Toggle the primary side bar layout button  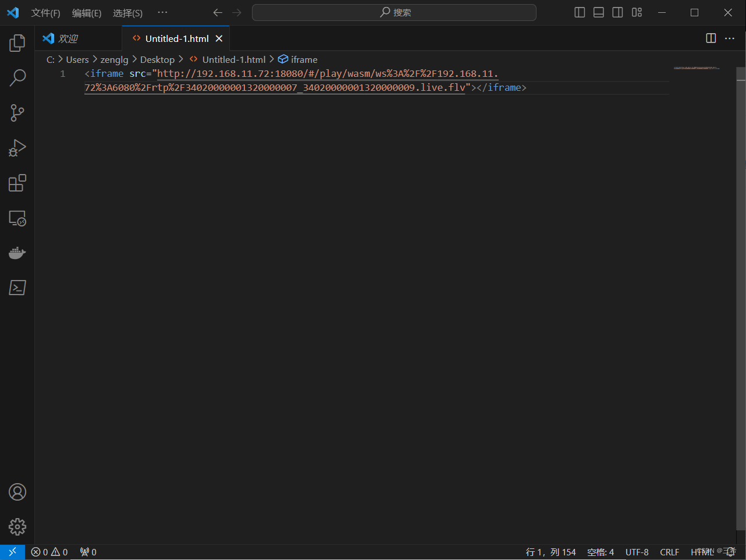pos(580,13)
